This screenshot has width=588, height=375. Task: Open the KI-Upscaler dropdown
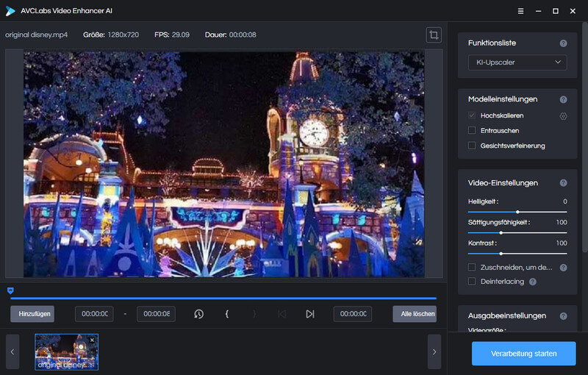click(x=517, y=63)
